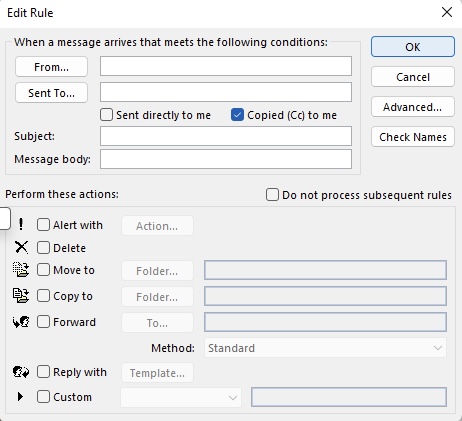Close the Edit Rule dialog
Viewport: 462px width, 421px height.
[447, 12]
